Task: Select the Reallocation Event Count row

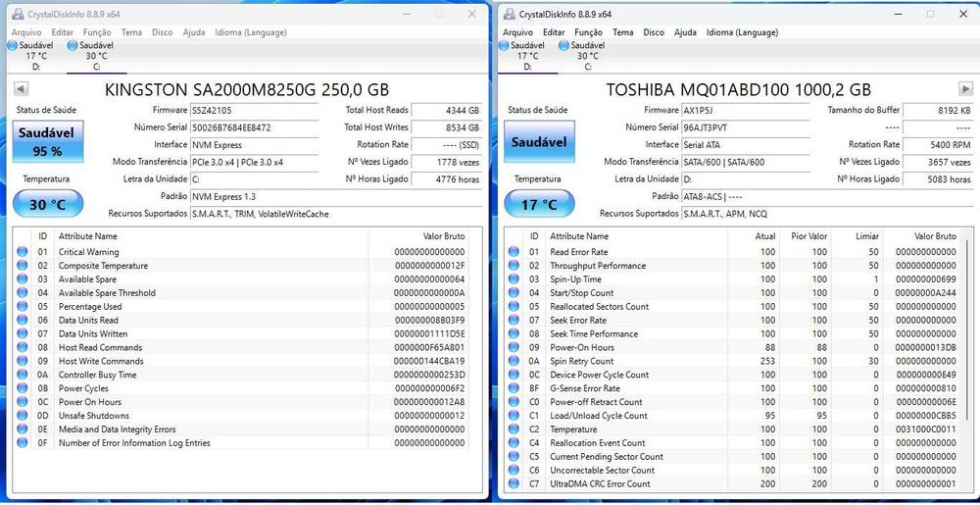Action: pyautogui.click(x=734, y=443)
